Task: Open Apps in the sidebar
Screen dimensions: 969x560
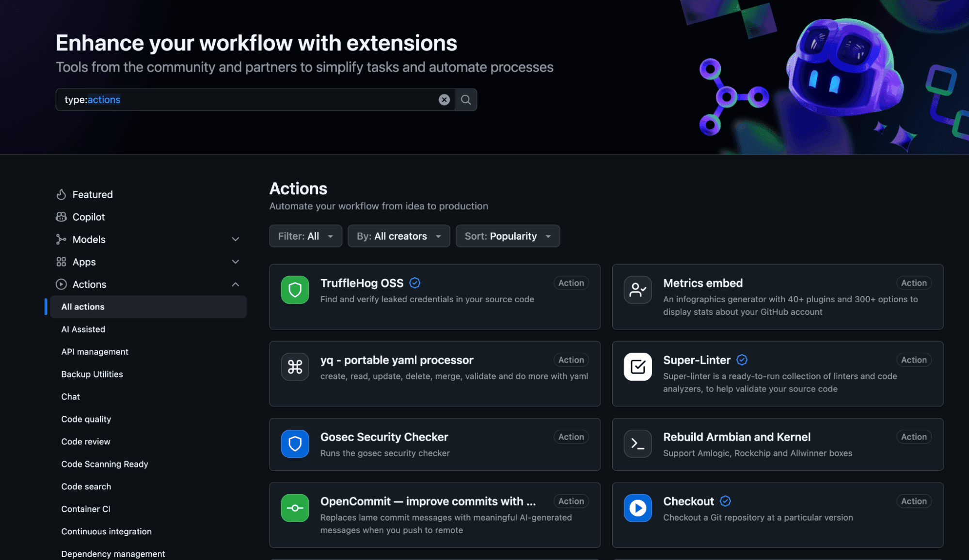Action: [x=84, y=262]
